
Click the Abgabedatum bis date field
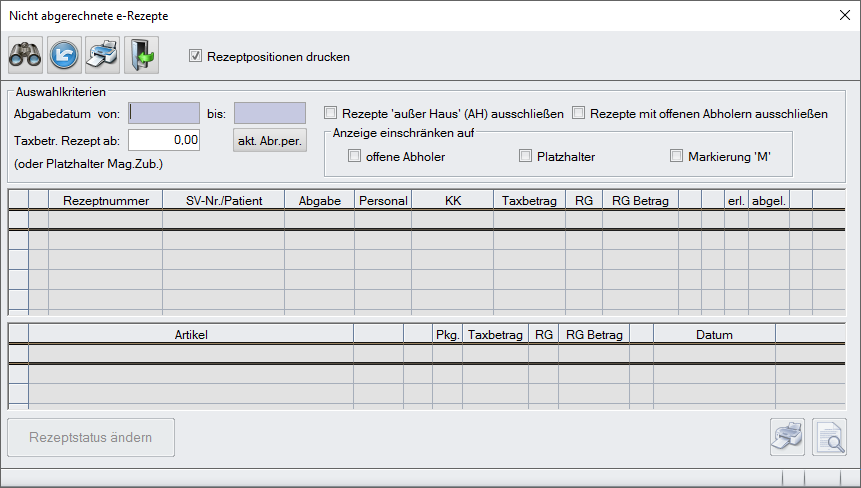coord(270,113)
